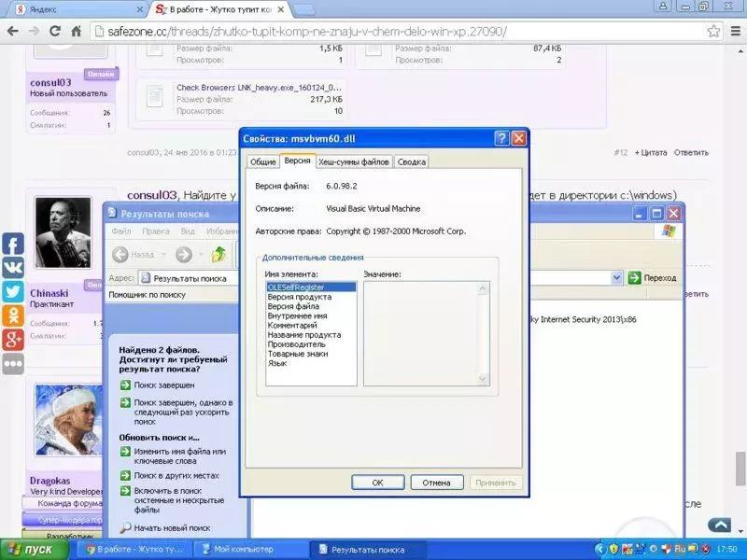Click Назад arrow in Результаты поиска window
The width and height of the screenshot is (747, 560).
point(120,255)
